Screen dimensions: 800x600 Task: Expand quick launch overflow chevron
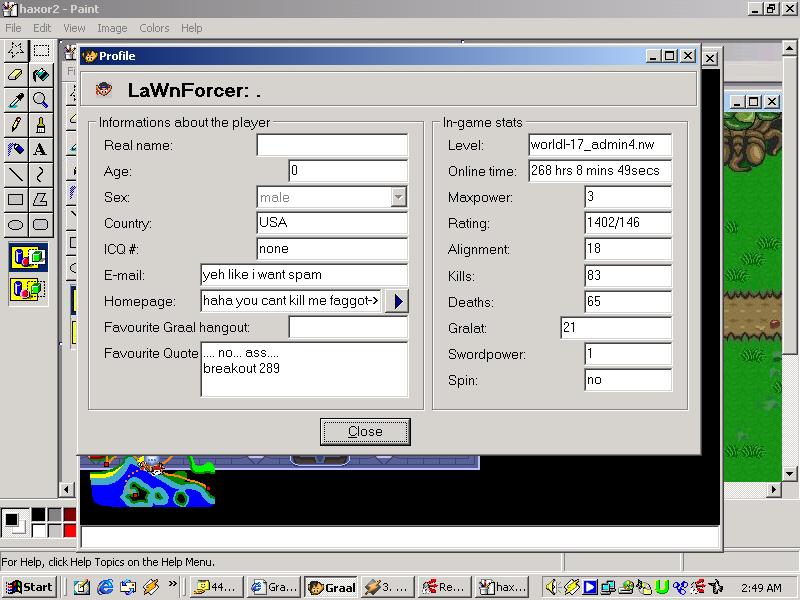(x=172, y=584)
